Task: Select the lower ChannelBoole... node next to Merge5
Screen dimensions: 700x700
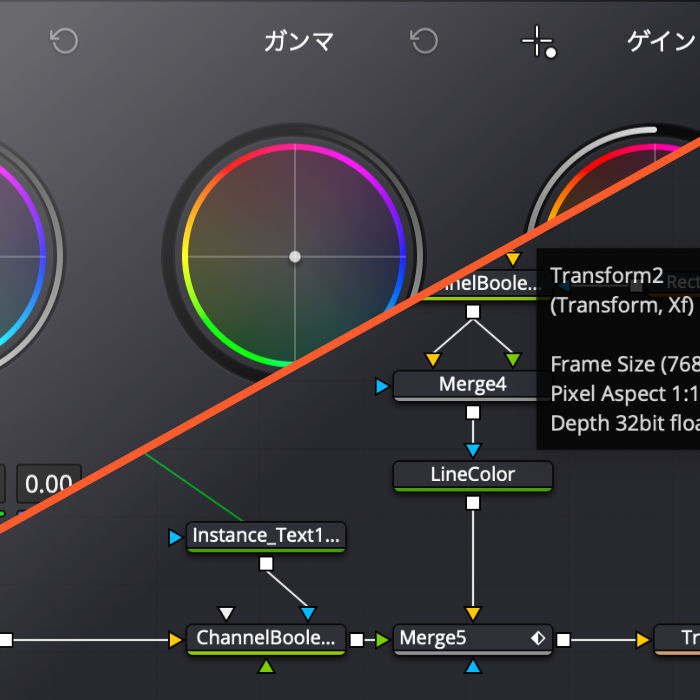Action: [x=266, y=639]
